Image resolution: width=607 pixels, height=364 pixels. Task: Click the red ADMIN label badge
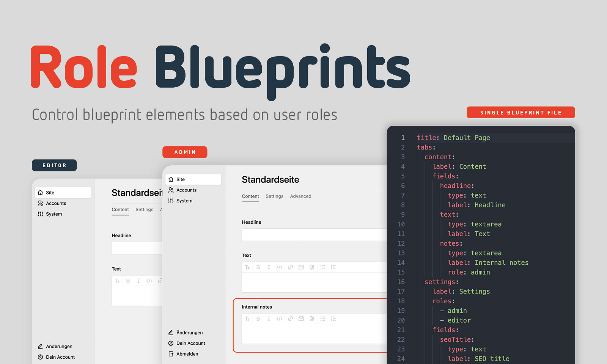185,152
